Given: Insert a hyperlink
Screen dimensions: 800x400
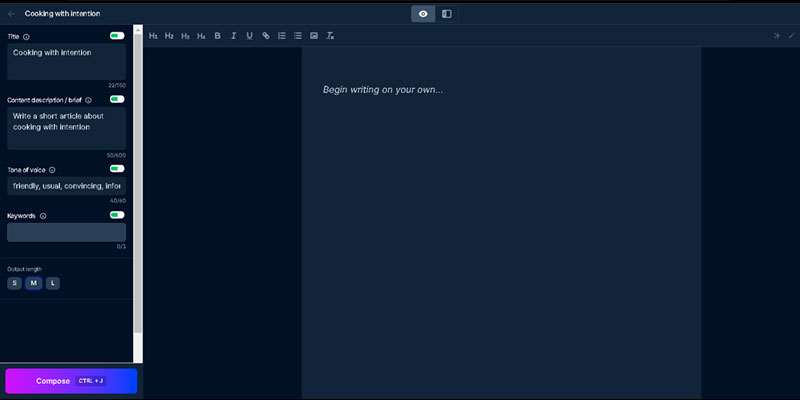Looking at the screenshot, I should pos(266,36).
